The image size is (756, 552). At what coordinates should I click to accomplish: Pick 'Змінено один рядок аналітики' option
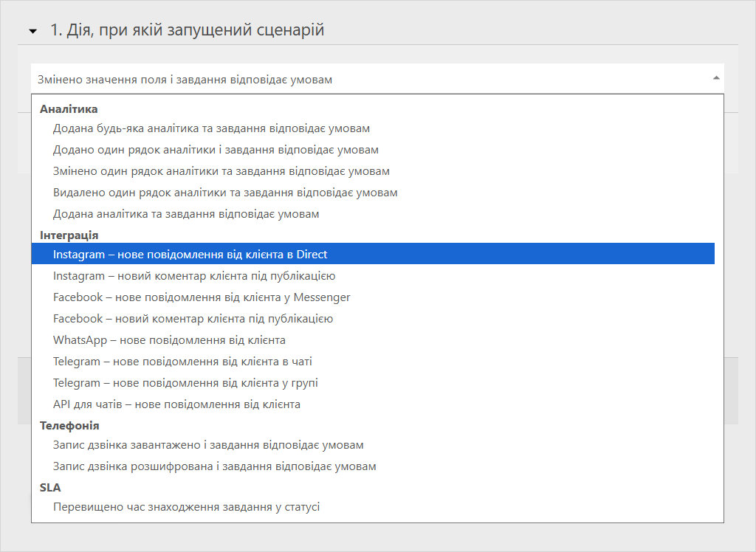221,171
